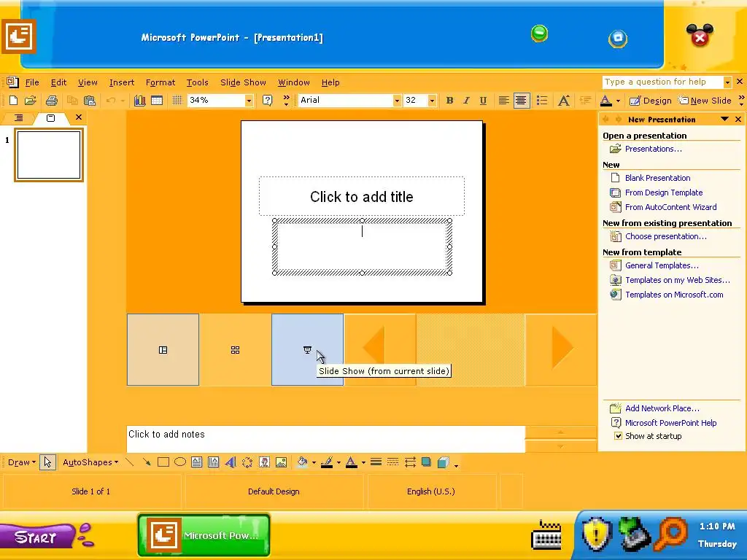The width and height of the screenshot is (747, 560).
Task: Switch to Slide Sorter View
Action: click(235, 350)
